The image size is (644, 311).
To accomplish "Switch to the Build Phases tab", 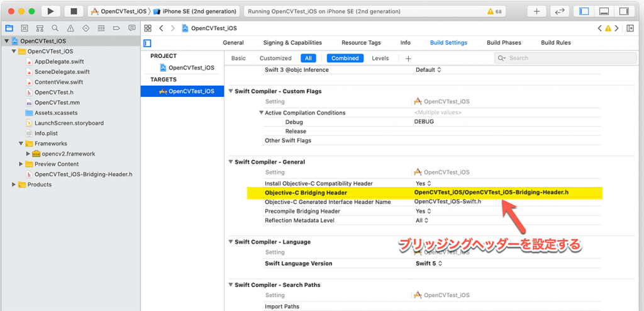I will pyautogui.click(x=504, y=43).
